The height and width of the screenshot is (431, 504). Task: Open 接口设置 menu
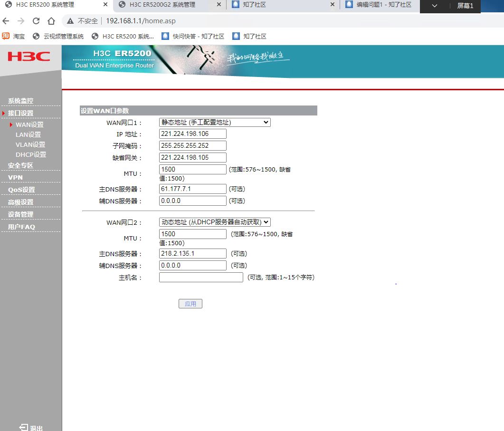pyautogui.click(x=20, y=113)
